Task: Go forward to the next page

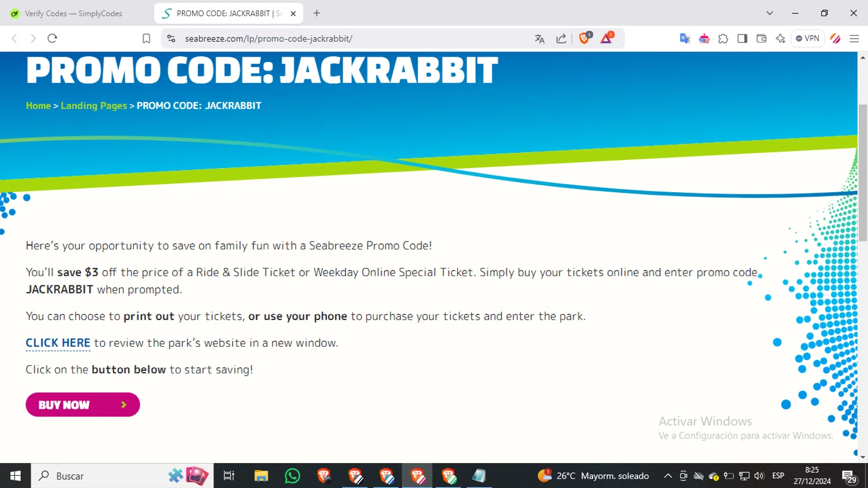Action: point(33,38)
